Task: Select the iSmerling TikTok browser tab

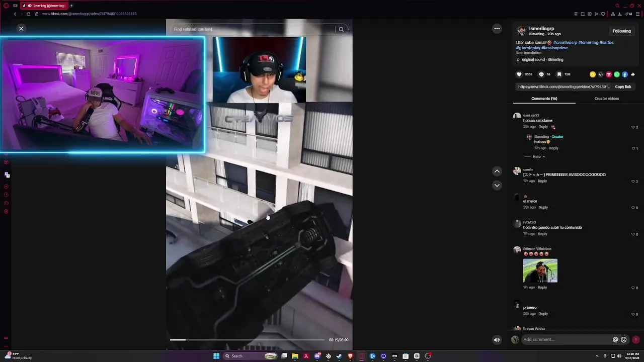Action: [x=44, y=6]
